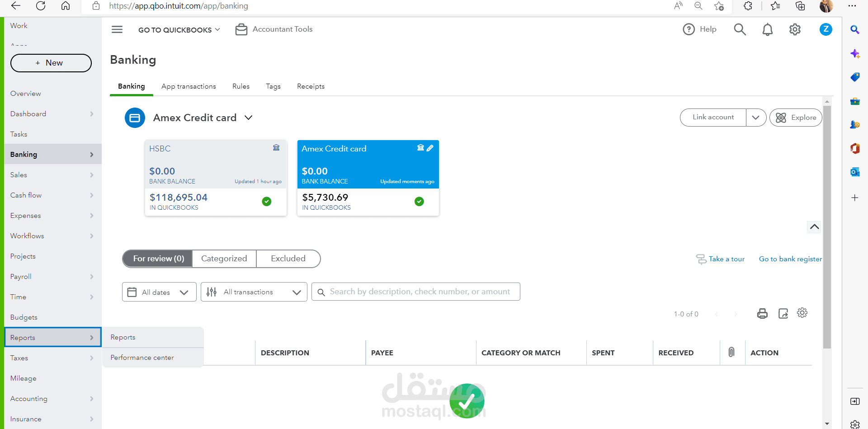Image resolution: width=868 pixels, height=429 pixels.
Task: Open the hamburger navigation menu
Action: (117, 29)
